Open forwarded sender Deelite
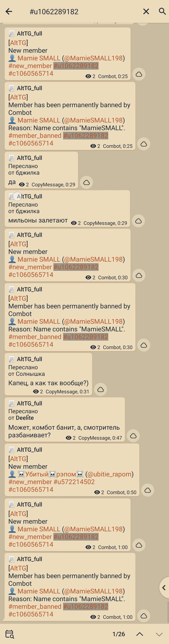Viewport: 169px width, 644px height. (25, 418)
